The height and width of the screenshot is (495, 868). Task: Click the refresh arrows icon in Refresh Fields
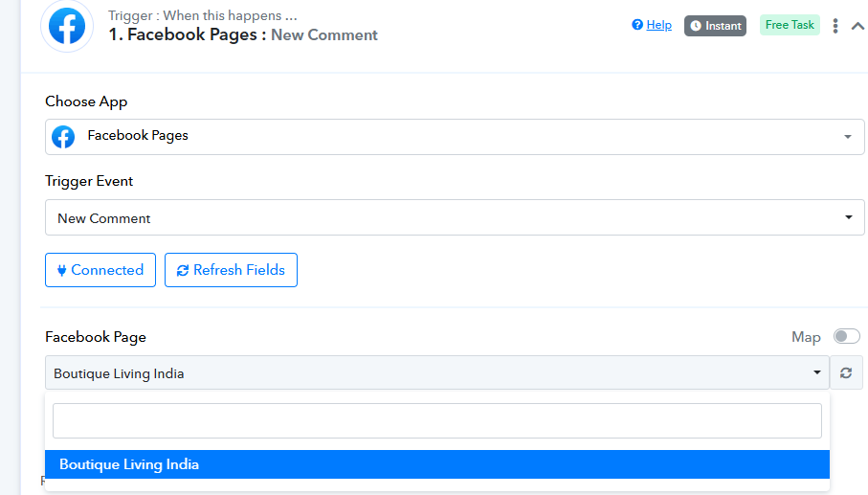tap(183, 271)
